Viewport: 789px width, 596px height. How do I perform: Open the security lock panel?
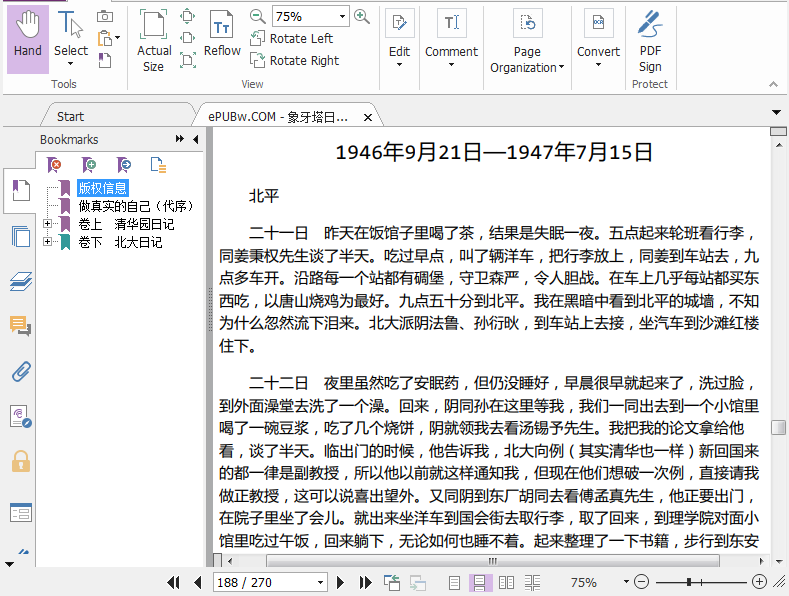click(x=20, y=461)
